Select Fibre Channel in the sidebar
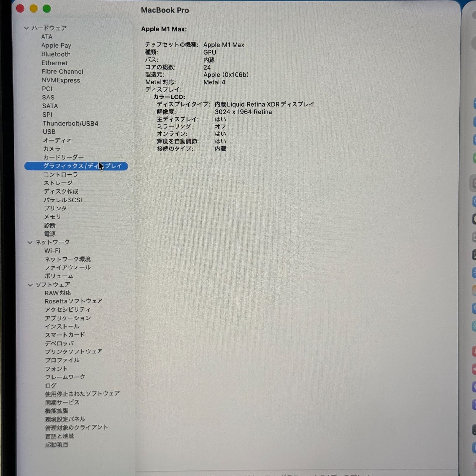This screenshot has width=476, height=476. [x=62, y=72]
